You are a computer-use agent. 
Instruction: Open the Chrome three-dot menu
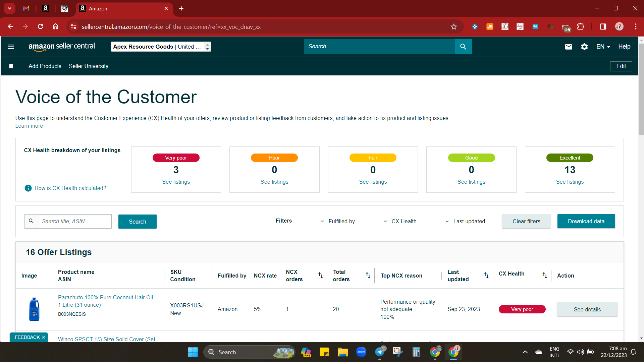click(x=636, y=27)
